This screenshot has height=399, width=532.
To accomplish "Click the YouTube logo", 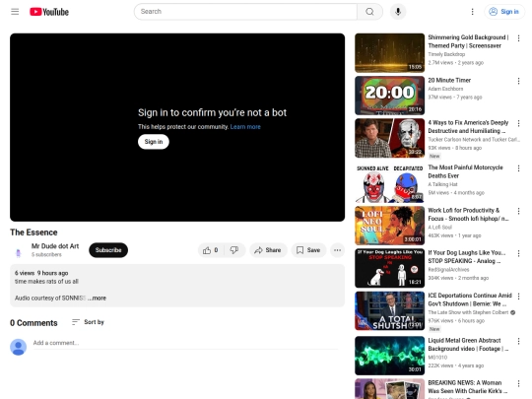I will (49, 12).
